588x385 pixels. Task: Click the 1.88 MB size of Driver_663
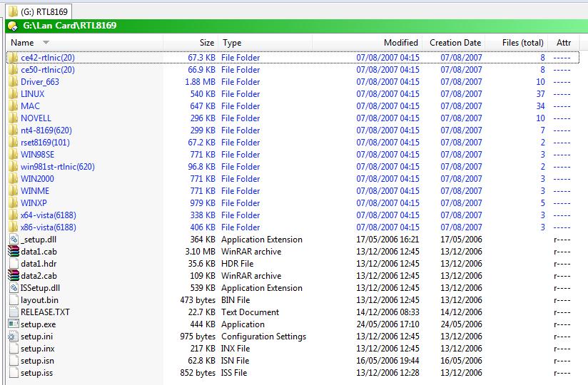(x=200, y=82)
